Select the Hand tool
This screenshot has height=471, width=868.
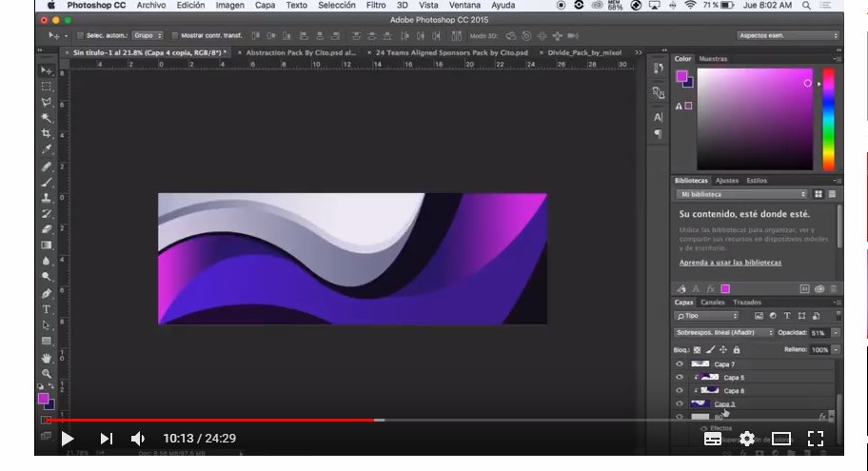(47, 358)
